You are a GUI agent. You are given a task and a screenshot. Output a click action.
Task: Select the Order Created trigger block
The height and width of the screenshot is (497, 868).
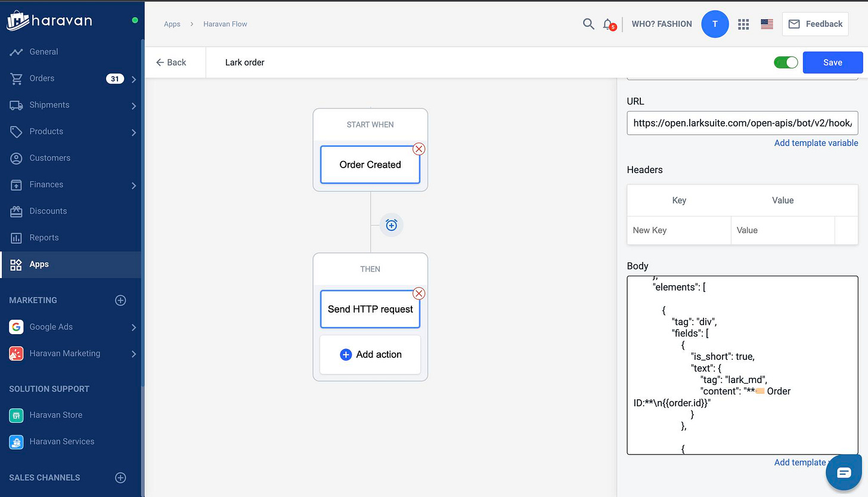click(370, 165)
